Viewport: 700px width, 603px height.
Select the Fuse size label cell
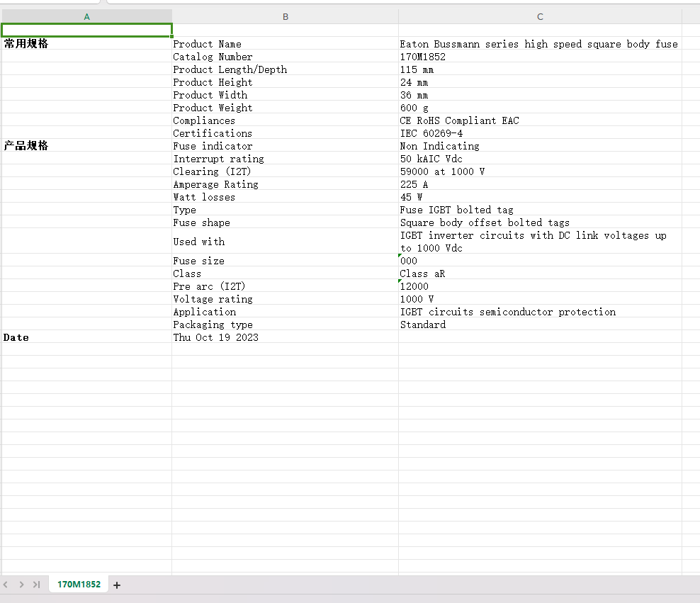pyautogui.click(x=286, y=261)
